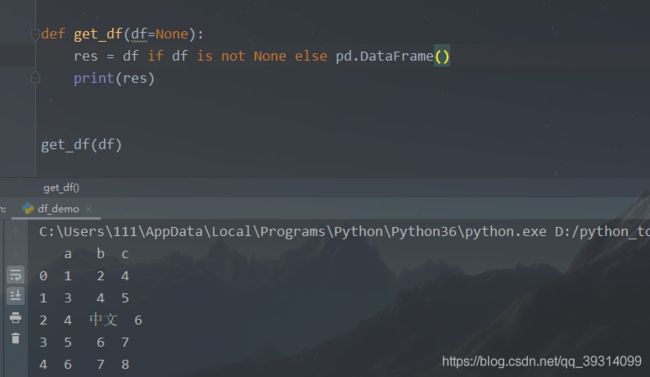The height and width of the screenshot is (377, 650).
Task: Open the blog.csdn.net watermark link
Action: [541, 361]
